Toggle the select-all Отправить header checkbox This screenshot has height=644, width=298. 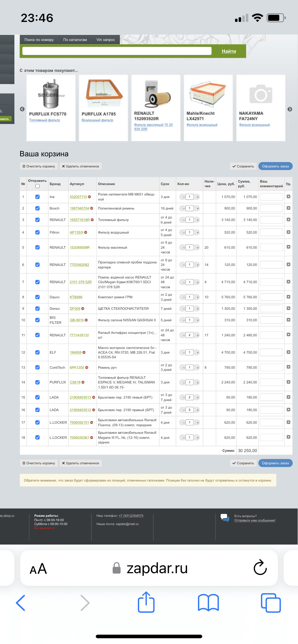tap(37, 186)
